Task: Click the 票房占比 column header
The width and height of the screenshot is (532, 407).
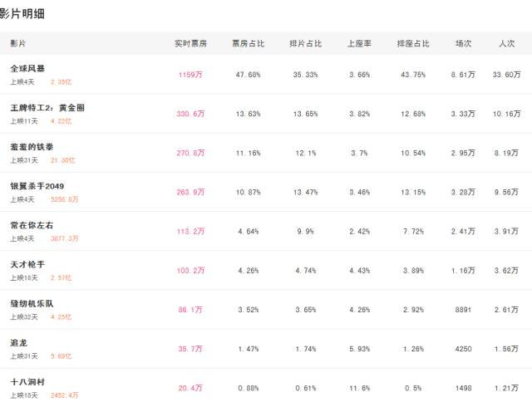Action: click(x=247, y=43)
